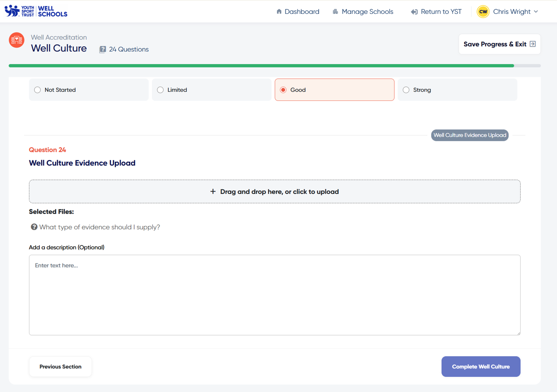Click the CW user avatar
Screen dimensions: 557x392
pos(483,11)
